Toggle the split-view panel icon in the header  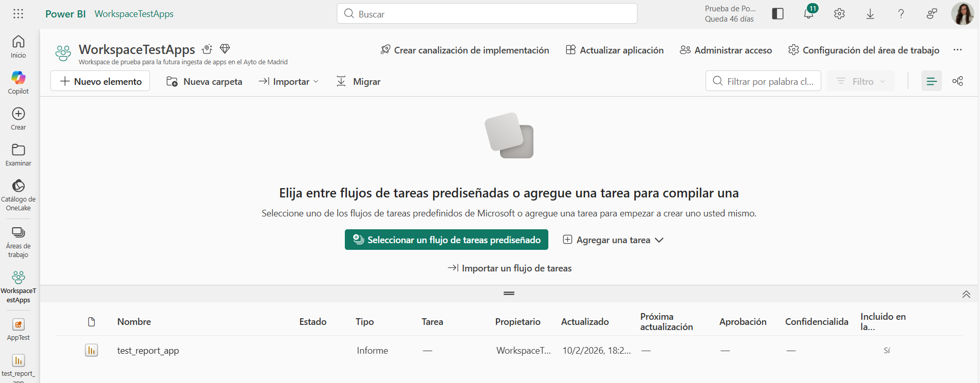[778, 14]
